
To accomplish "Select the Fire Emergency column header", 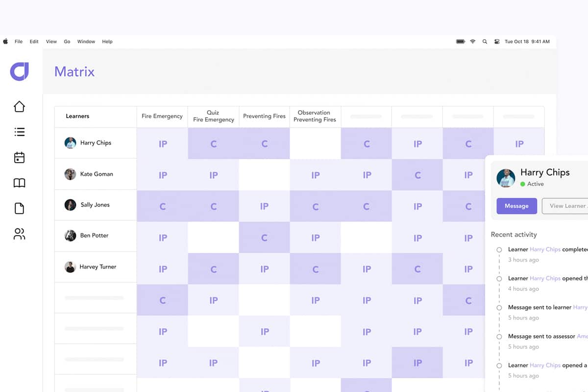I will (x=162, y=116).
